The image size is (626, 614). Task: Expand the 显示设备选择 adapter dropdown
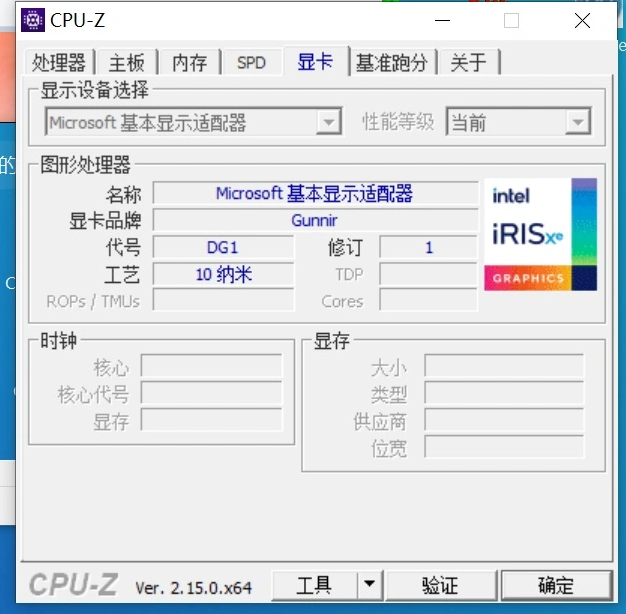click(328, 122)
